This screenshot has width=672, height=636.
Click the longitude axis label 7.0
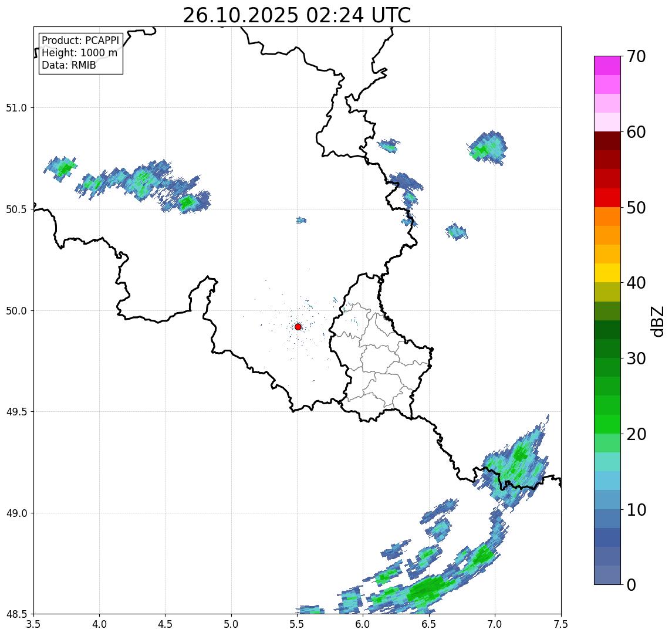(495, 624)
